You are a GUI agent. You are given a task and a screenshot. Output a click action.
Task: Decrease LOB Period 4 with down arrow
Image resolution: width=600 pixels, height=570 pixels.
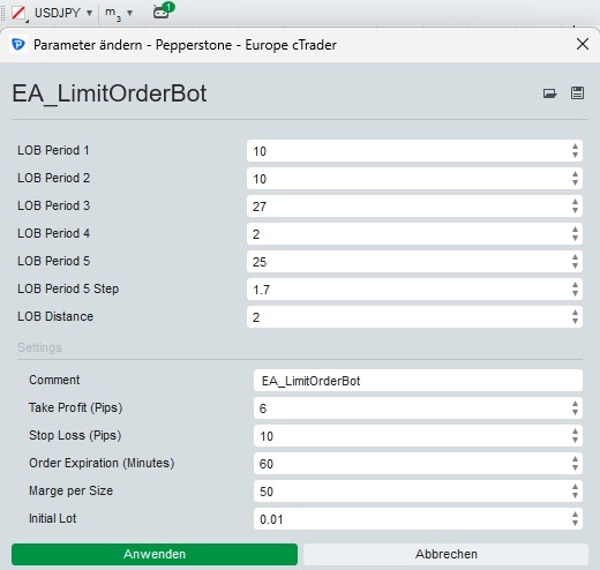click(x=575, y=238)
